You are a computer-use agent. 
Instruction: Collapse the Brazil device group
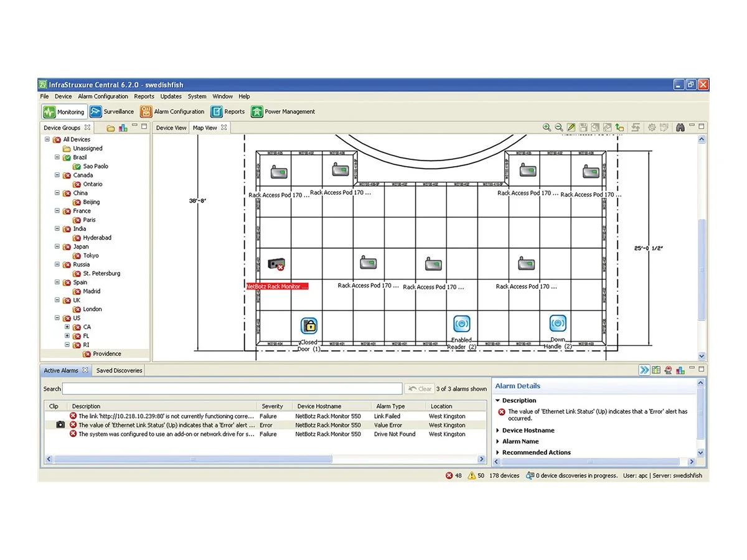(57, 157)
